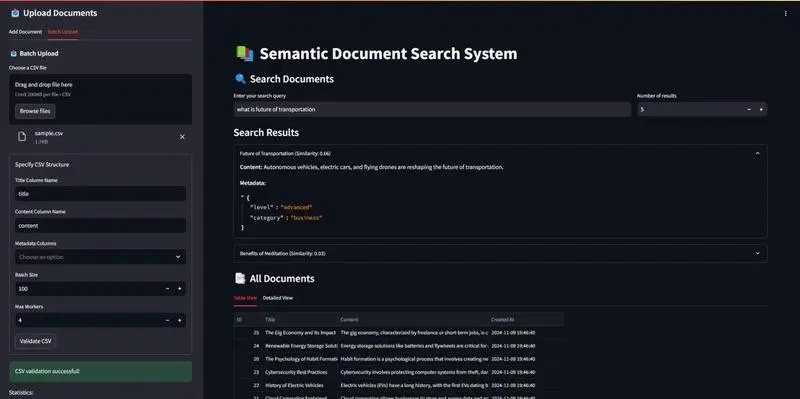Collapse the metadata JSON tree arrow

click(x=242, y=196)
